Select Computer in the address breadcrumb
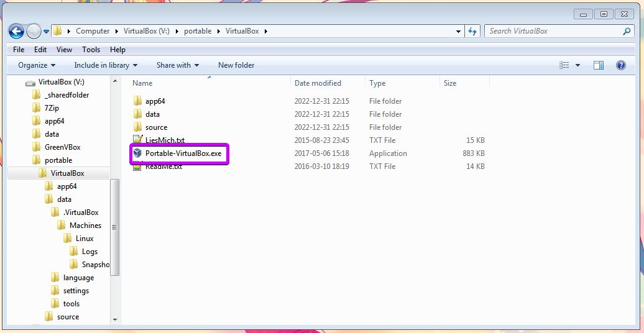 tap(93, 31)
